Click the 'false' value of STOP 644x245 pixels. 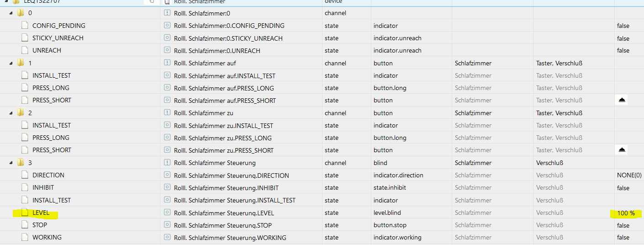point(623,225)
